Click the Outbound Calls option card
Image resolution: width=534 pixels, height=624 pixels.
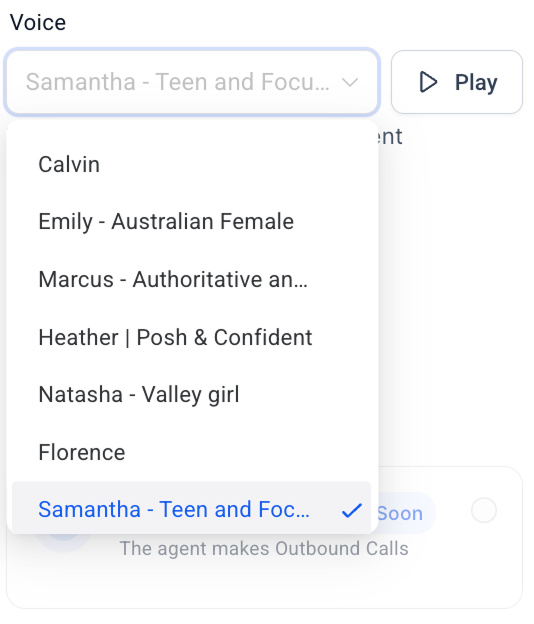(x=264, y=537)
